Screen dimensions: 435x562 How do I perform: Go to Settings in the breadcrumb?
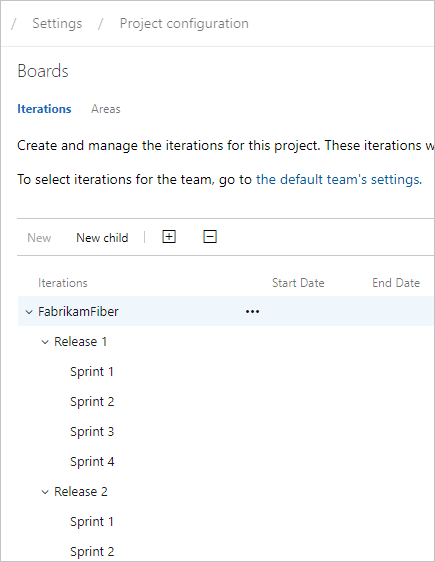[57, 23]
